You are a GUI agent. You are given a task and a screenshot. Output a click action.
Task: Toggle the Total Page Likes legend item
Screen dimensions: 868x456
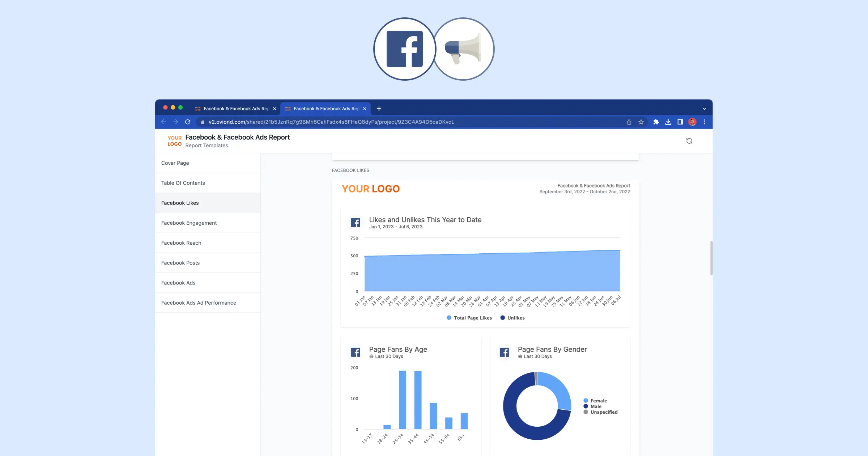click(x=469, y=318)
